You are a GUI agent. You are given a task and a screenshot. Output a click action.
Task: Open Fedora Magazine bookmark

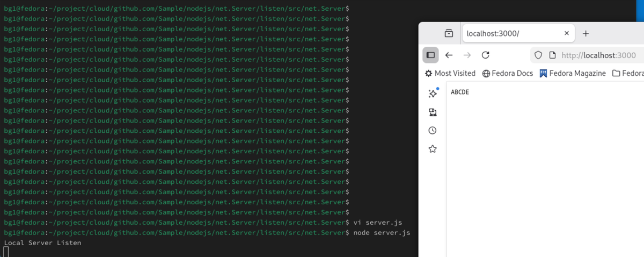572,73
